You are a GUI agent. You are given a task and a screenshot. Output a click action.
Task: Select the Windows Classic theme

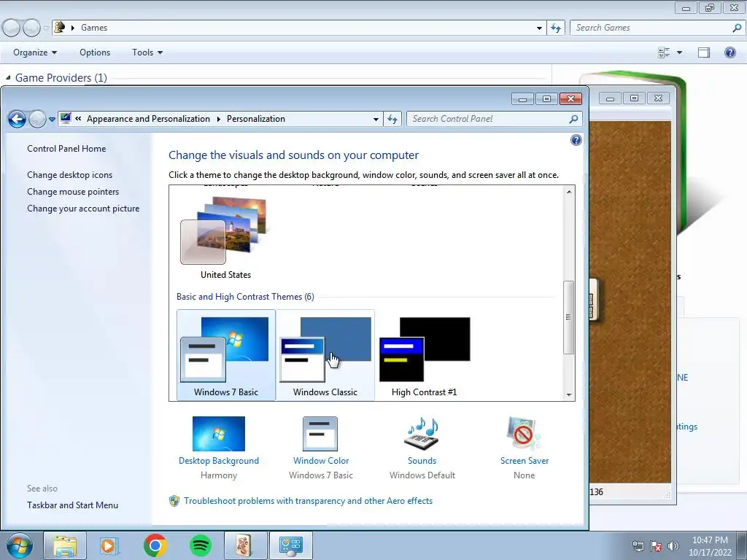[x=325, y=355]
